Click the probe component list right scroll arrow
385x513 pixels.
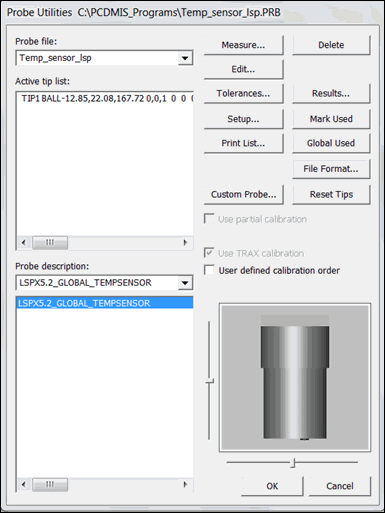pyautogui.click(x=185, y=484)
